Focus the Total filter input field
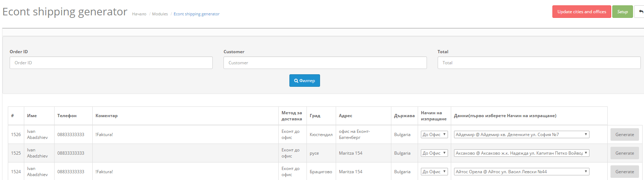Screen dimensions: 644x180 (x=539, y=63)
